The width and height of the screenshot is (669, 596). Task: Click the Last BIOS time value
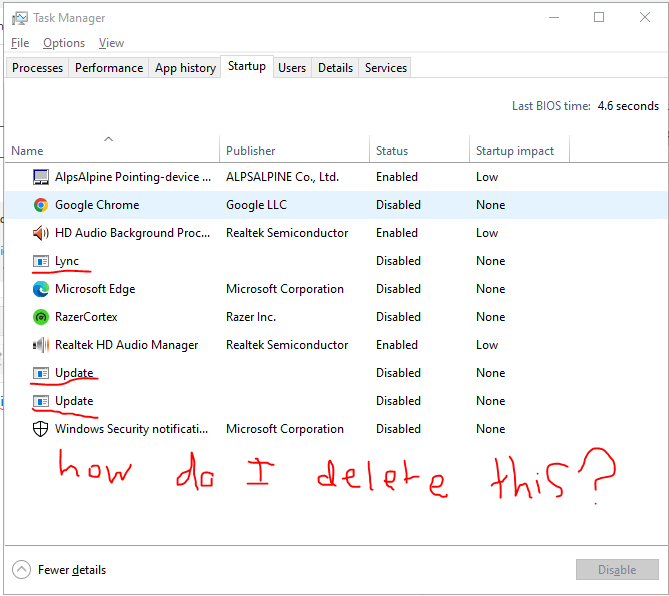point(628,106)
